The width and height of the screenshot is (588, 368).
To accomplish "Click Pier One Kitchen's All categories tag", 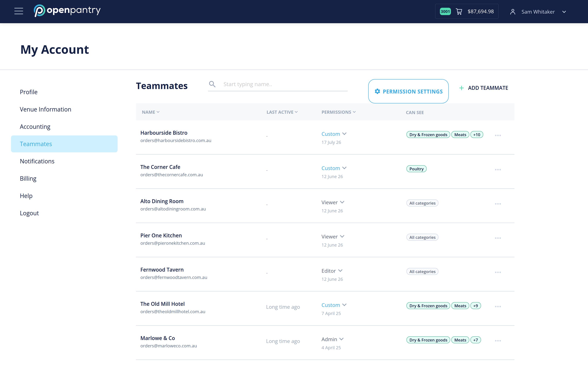I will pyautogui.click(x=422, y=237).
